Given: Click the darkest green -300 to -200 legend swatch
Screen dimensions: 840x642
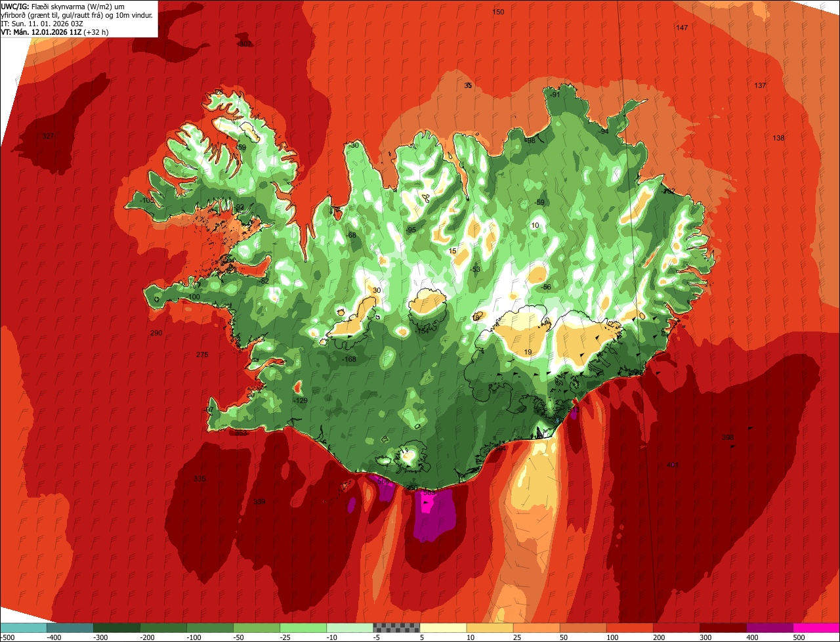Looking at the screenshot, I should tap(117, 628).
